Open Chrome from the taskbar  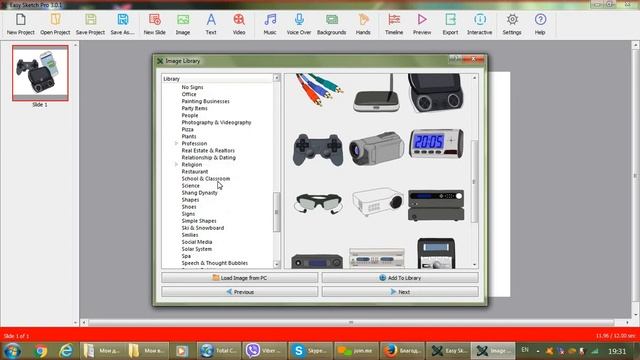(40, 351)
